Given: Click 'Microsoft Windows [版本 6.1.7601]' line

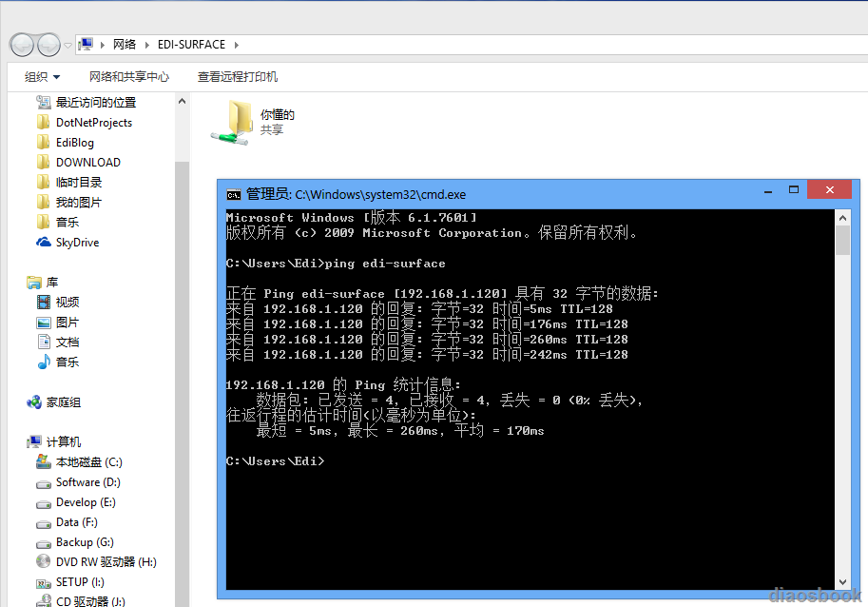Looking at the screenshot, I should click(352, 217).
